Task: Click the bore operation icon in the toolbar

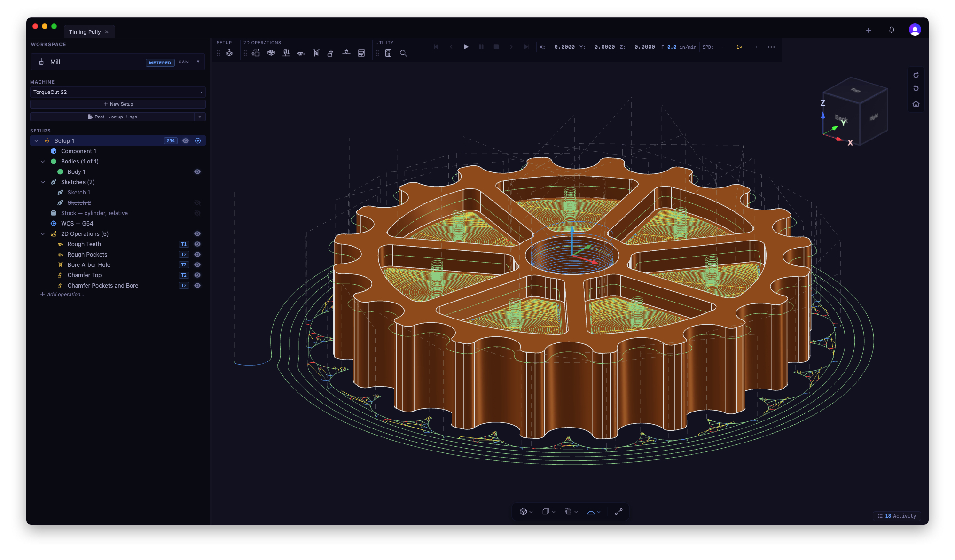Action: pyautogui.click(x=316, y=53)
